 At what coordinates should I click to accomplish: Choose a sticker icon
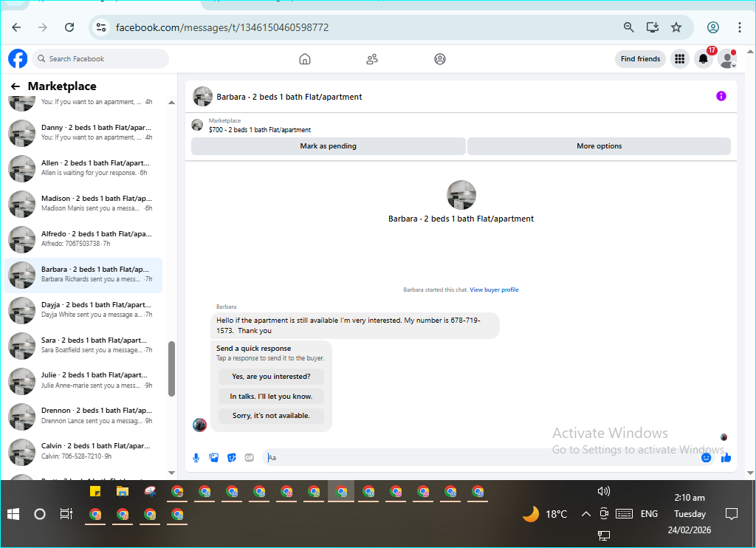(231, 457)
